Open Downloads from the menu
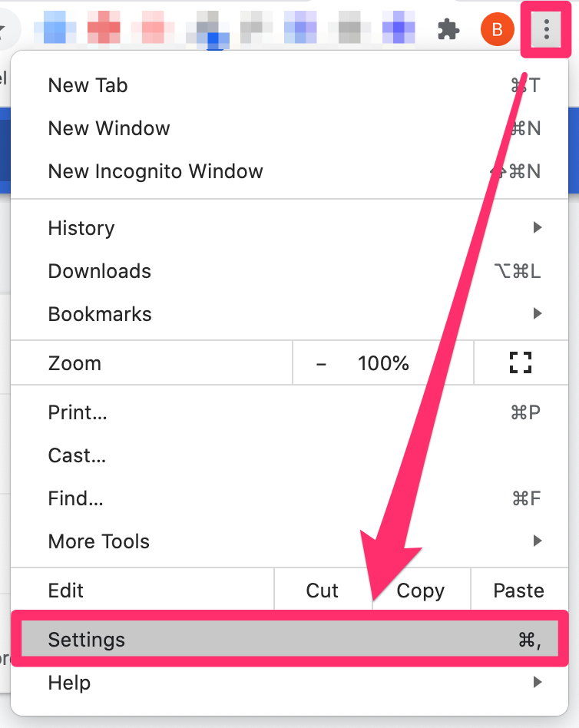Image resolution: width=579 pixels, height=728 pixels. [x=99, y=271]
